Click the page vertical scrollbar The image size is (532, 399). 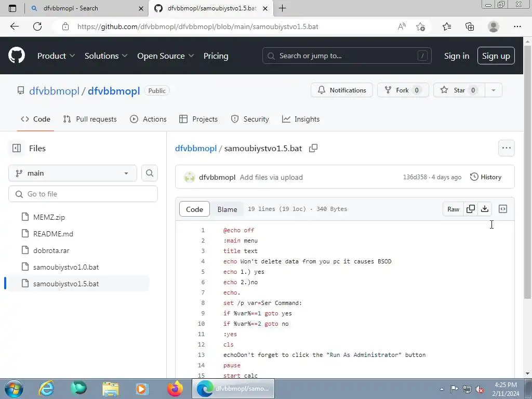pyautogui.click(x=527, y=172)
